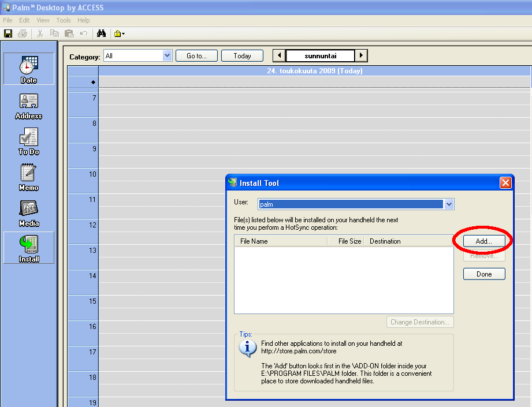Click the sunnuntai day label
Image resolution: width=532 pixels, height=407 pixels.
[320, 56]
